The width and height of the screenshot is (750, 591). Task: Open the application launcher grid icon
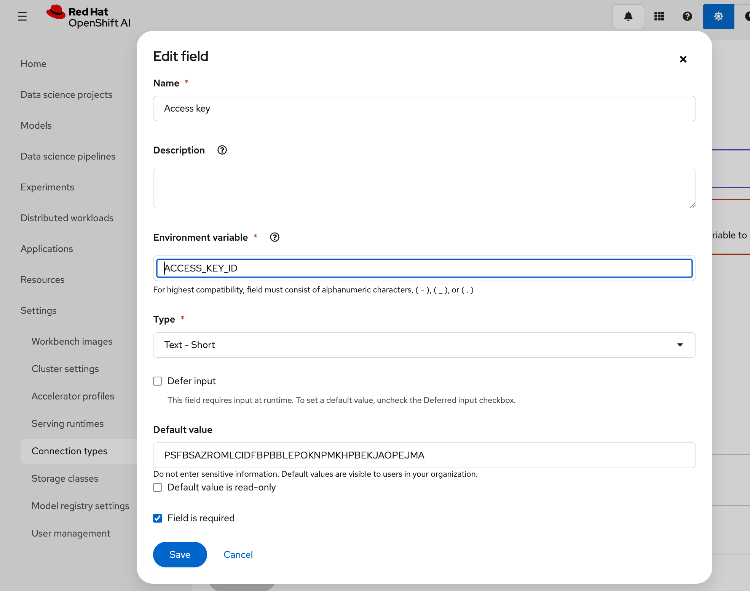(x=658, y=16)
